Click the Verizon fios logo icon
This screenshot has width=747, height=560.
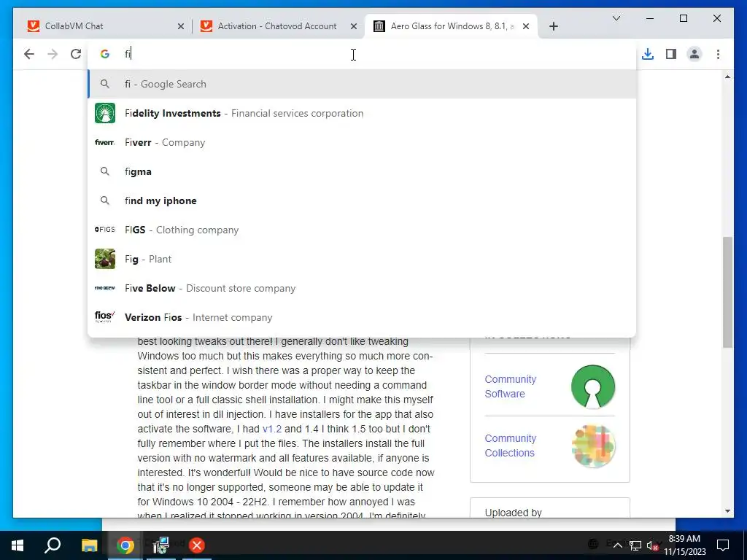(x=105, y=316)
